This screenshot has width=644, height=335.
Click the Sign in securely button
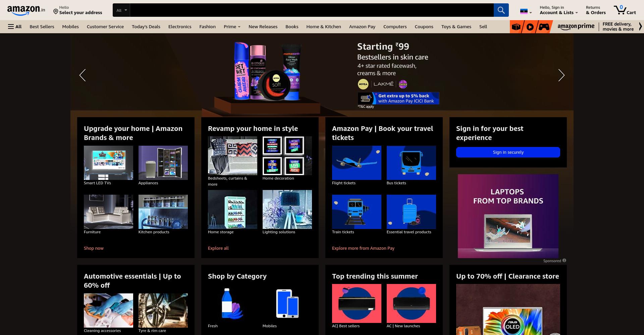508,152
